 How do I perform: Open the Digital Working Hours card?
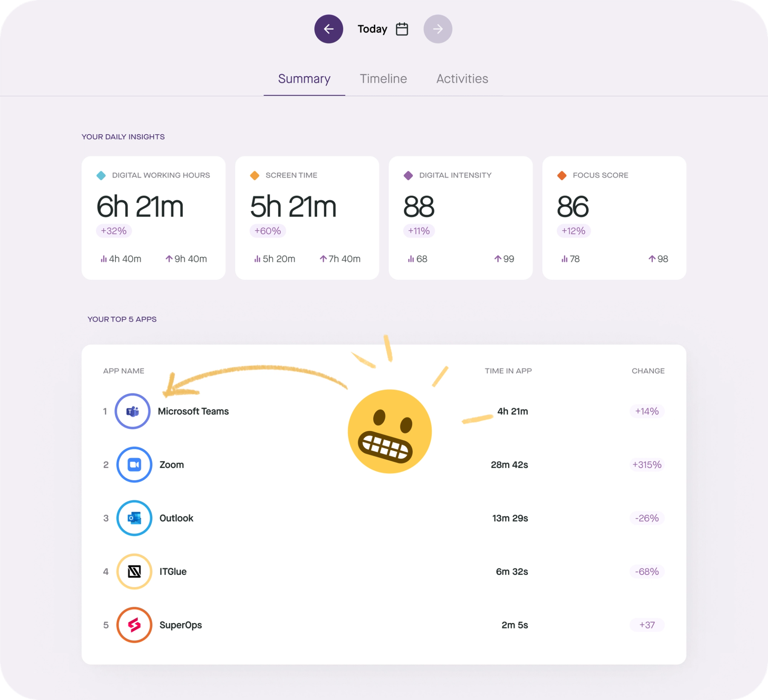click(153, 217)
